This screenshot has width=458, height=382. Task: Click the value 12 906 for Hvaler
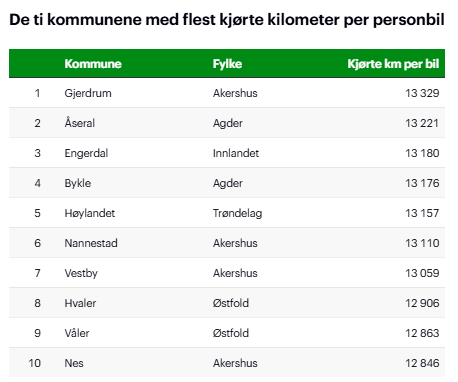pos(422,303)
